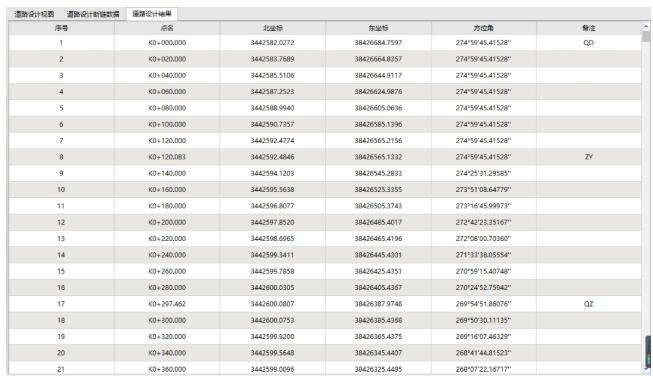Screen dimensions: 653x388
Task: Select the K0+080.000 station cell
Action: (x=167, y=108)
